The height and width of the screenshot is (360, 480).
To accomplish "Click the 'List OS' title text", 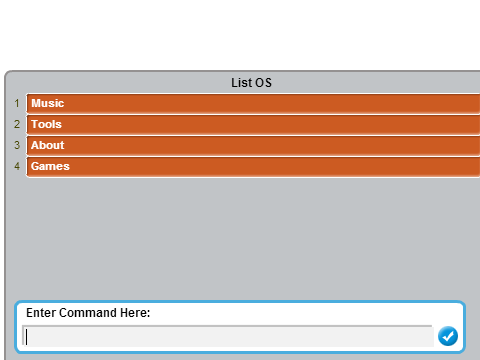I will point(251,83).
